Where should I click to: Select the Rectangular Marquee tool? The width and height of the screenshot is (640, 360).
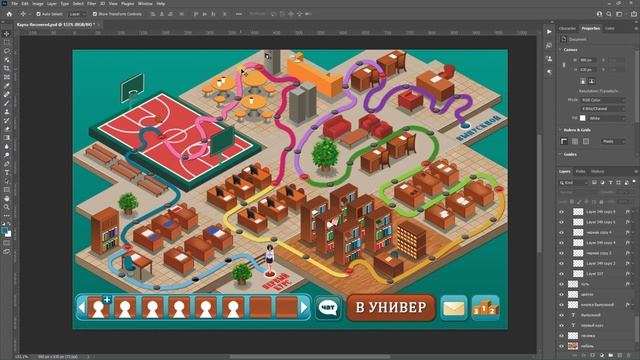pyautogui.click(x=7, y=42)
